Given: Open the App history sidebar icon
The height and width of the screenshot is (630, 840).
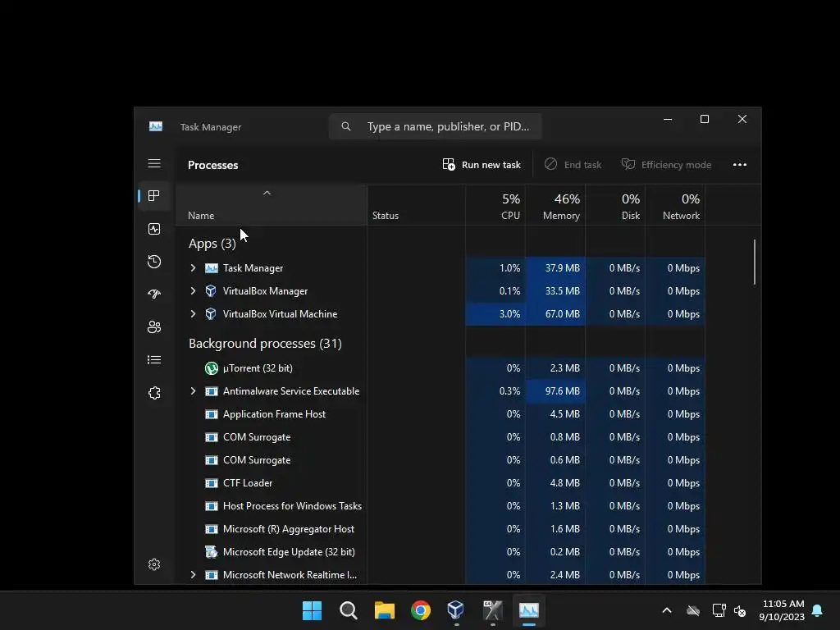Looking at the screenshot, I should (x=153, y=262).
